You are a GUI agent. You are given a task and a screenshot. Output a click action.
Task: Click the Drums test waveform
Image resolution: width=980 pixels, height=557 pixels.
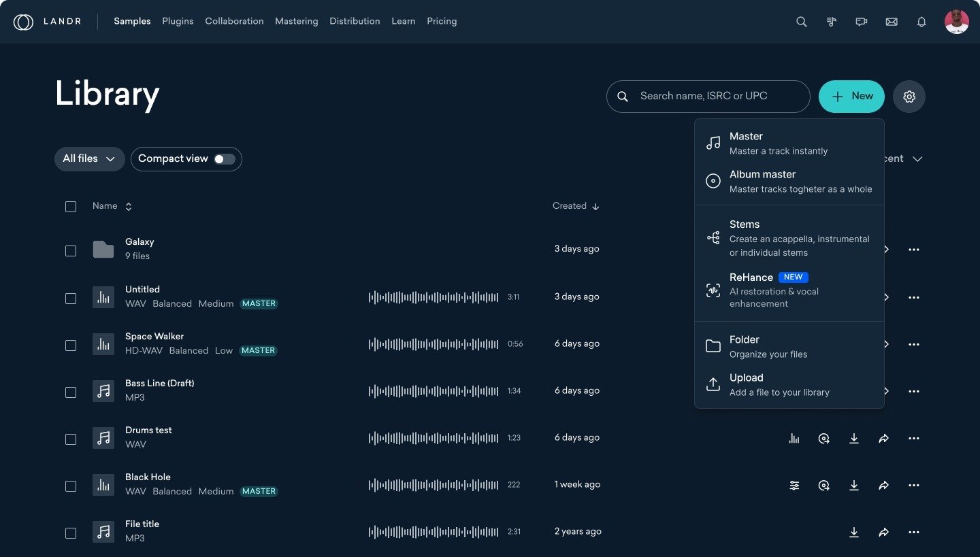[434, 438]
